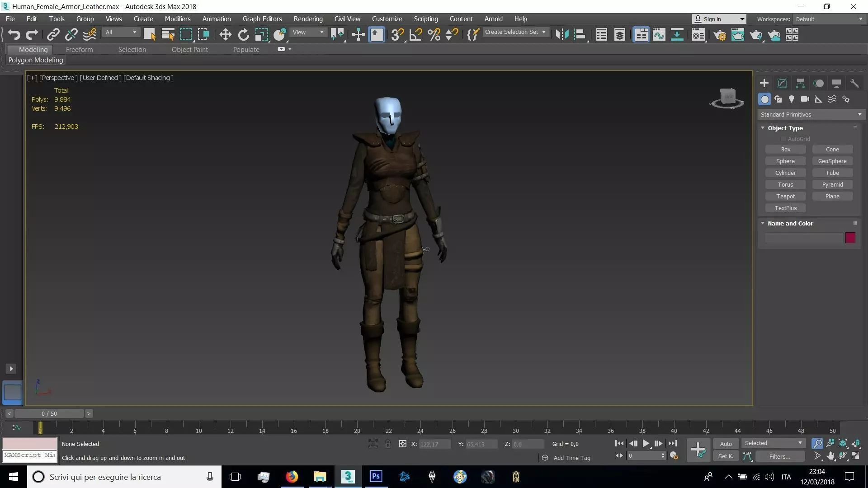Viewport: 868px width, 488px height.
Task: Click the Polygon Modeling panel label
Action: [x=36, y=60]
